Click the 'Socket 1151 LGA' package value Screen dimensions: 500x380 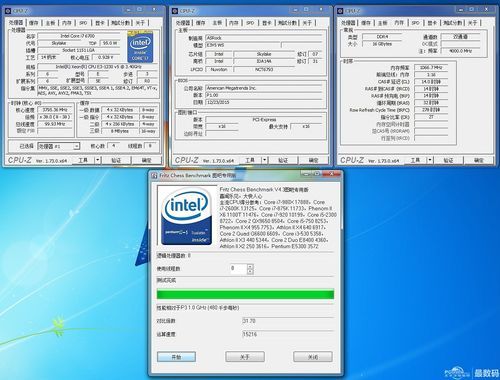(x=78, y=50)
